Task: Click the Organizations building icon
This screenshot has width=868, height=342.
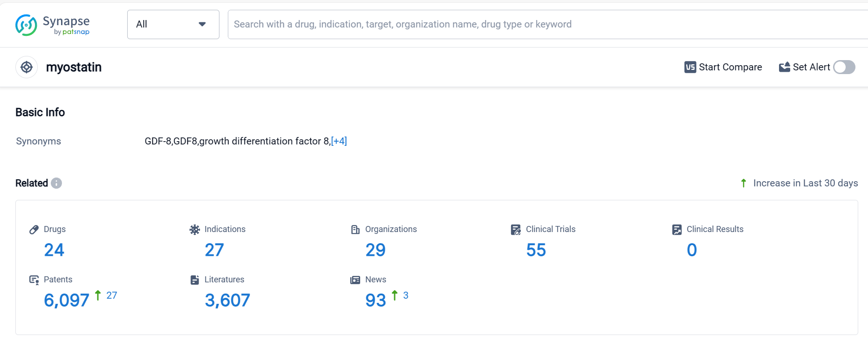Action: (355, 229)
